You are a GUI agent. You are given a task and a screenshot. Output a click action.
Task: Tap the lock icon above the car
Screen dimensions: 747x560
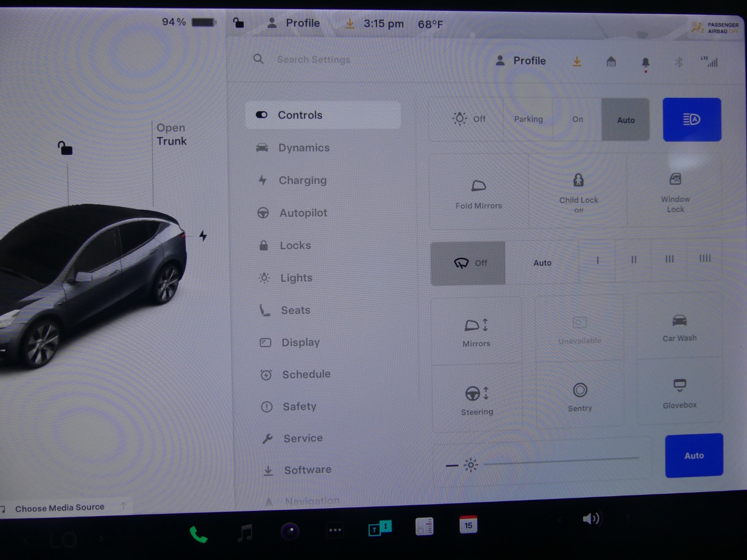click(65, 148)
